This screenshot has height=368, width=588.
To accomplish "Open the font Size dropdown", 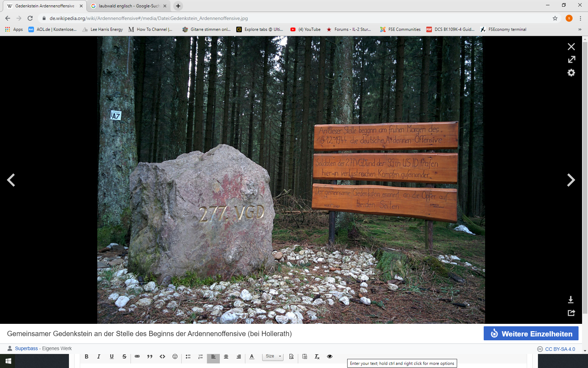I will pos(273,356).
